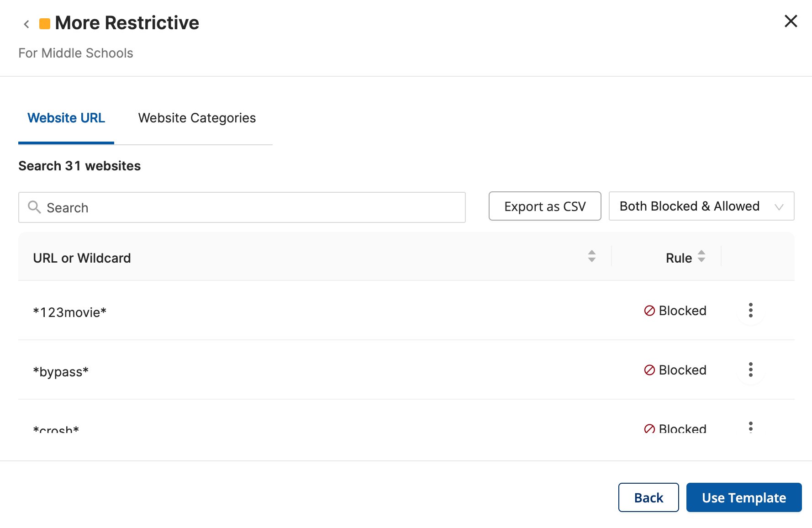The image size is (812, 528).
Task: Click blocked icon on *bypass* row
Action: pos(649,370)
